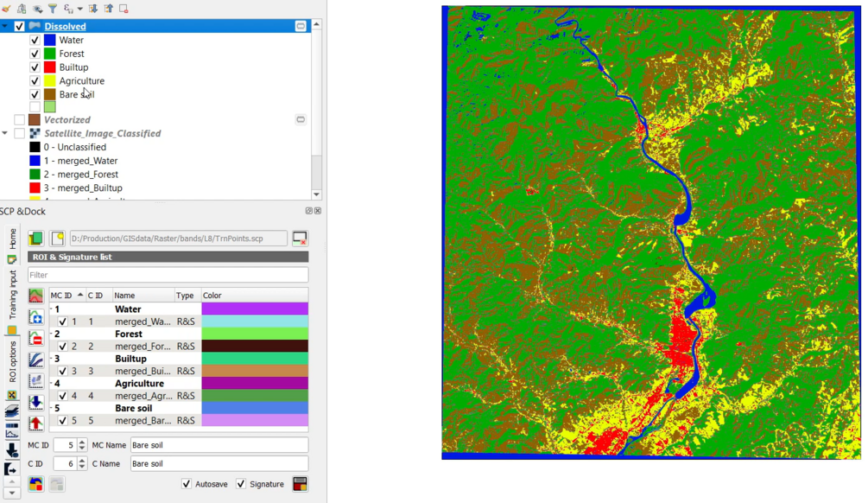This screenshot has height=503, width=868.
Task: Open the expression filter dropdown arrow
Action: pyautogui.click(x=79, y=9)
